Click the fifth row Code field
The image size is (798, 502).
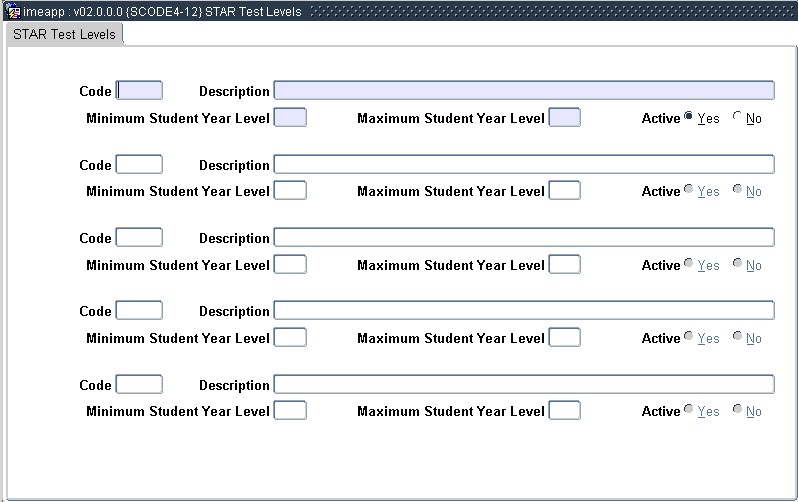click(139, 385)
